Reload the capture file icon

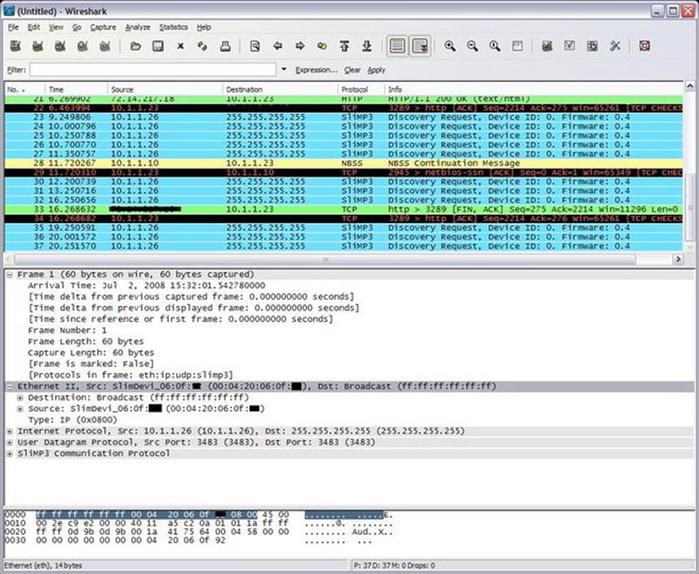[202, 46]
